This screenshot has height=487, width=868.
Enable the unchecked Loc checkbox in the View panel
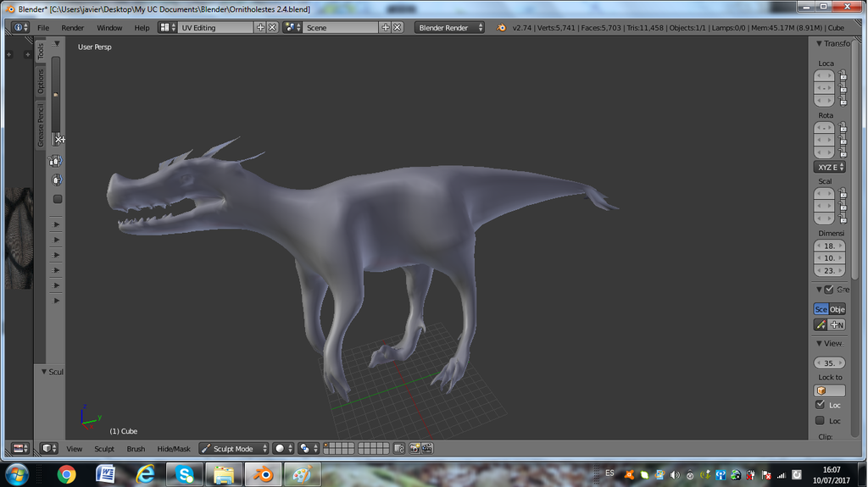820,420
